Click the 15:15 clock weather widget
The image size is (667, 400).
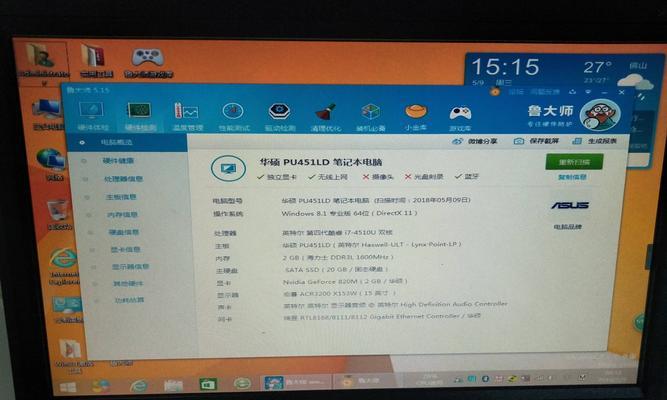505,67
